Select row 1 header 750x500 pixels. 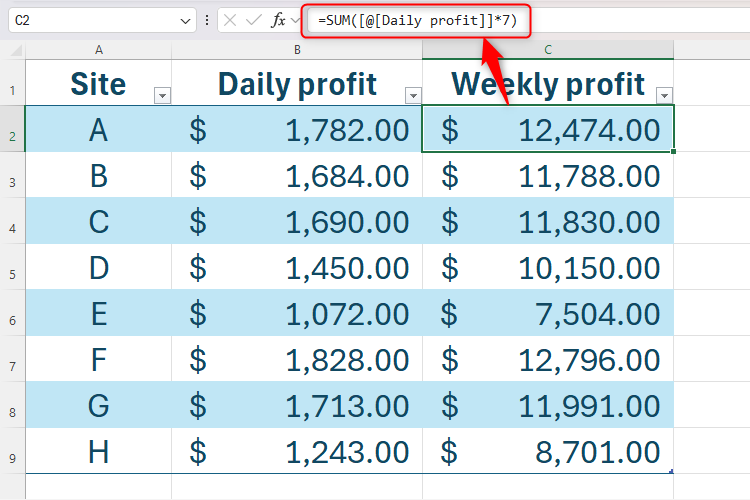[12, 83]
